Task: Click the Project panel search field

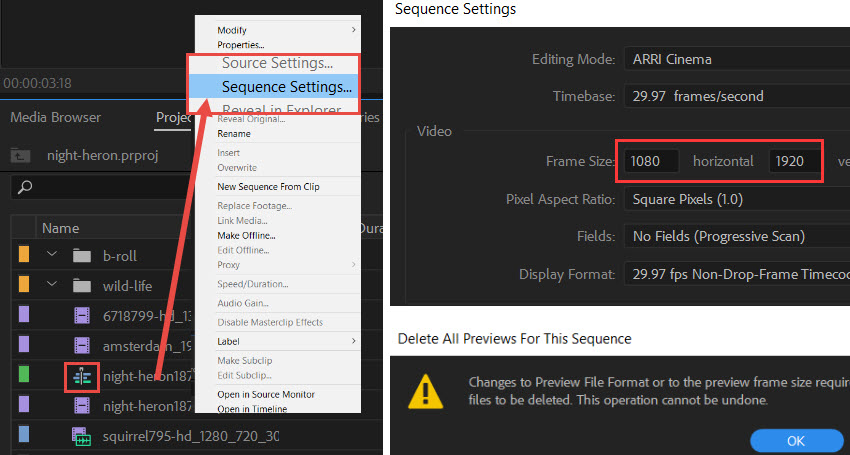Action: pos(103,187)
